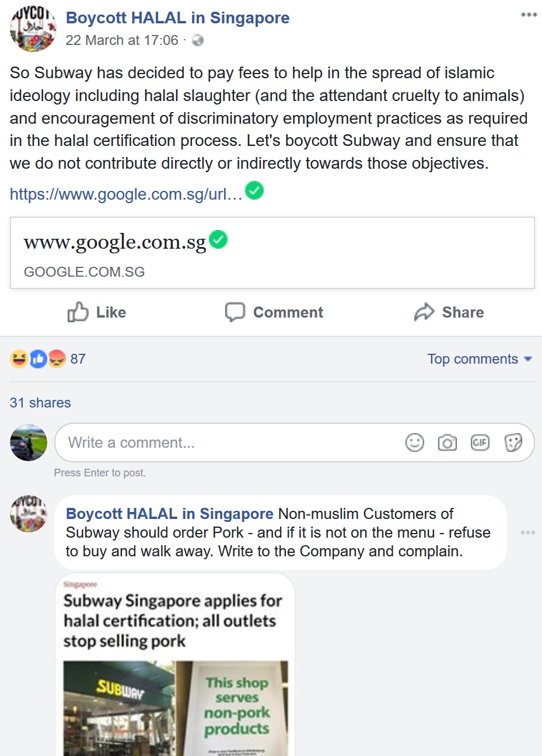Viewport: 542px width, 756px height.
Task: Open the Share menu
Action: click(449, 312)
